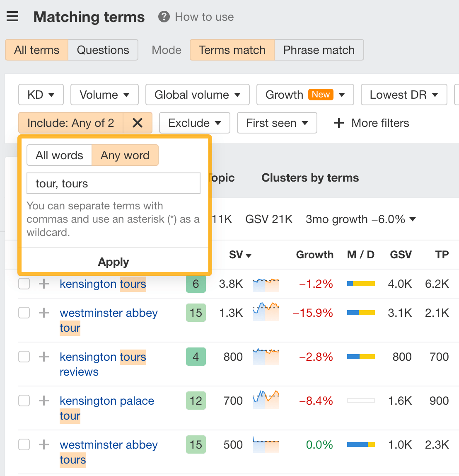Switch filter mode to All words

click(59, 155)
